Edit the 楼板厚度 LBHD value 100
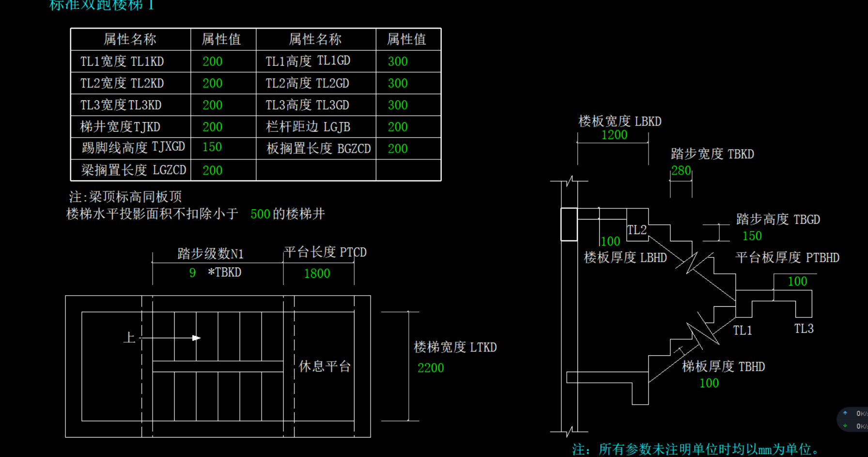 click(x=610, y=241)
